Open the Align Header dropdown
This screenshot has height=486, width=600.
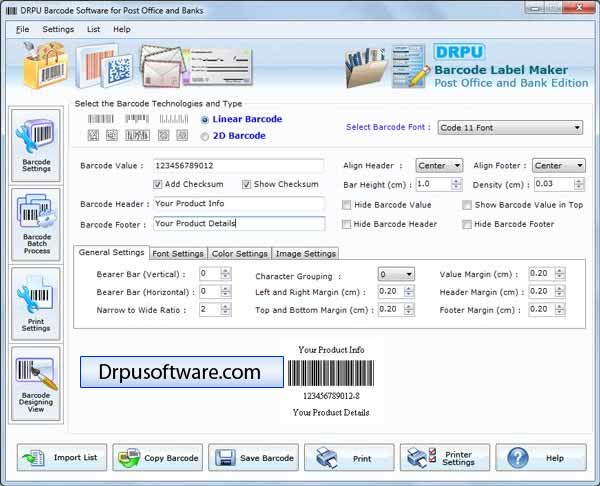[439, 166]
